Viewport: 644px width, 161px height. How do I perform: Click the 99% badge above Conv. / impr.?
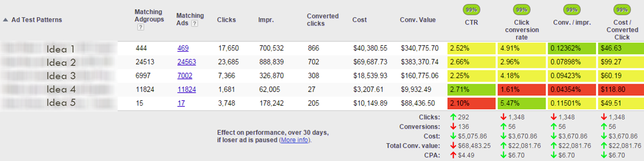tap(572, 9)
